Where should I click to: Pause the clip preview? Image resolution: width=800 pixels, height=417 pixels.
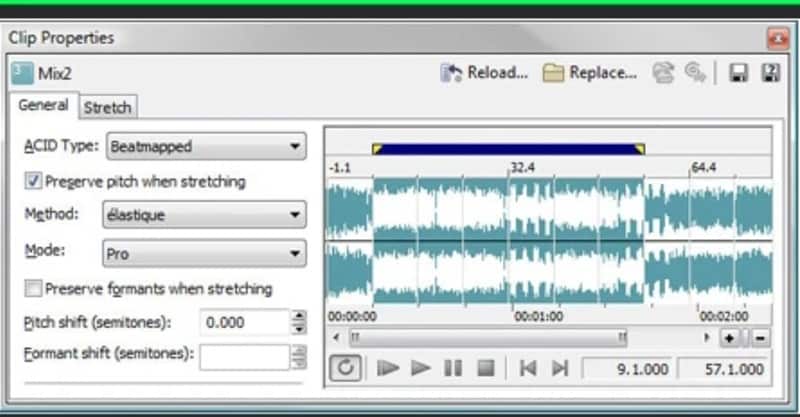453,367
